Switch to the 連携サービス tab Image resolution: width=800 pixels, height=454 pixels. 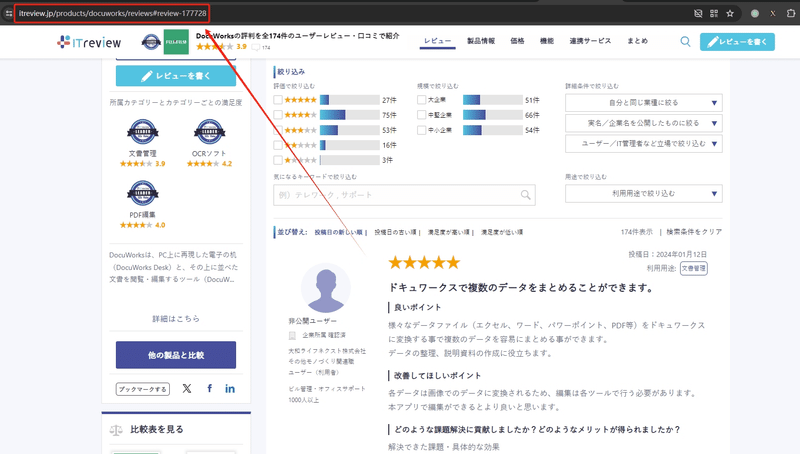tap(590, 41)
